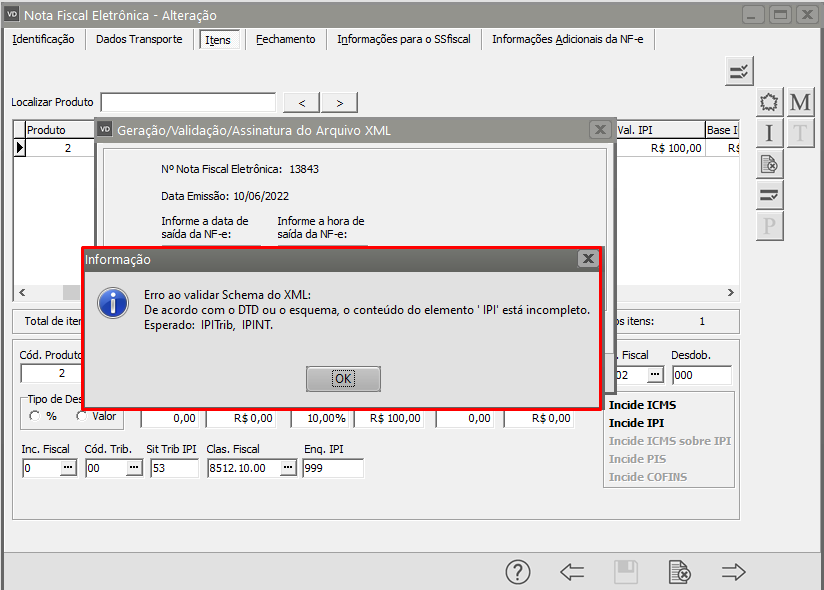Click the document cancel icon in bottom bar
This screenshot has width=824, height=590.
pos(679,572)
